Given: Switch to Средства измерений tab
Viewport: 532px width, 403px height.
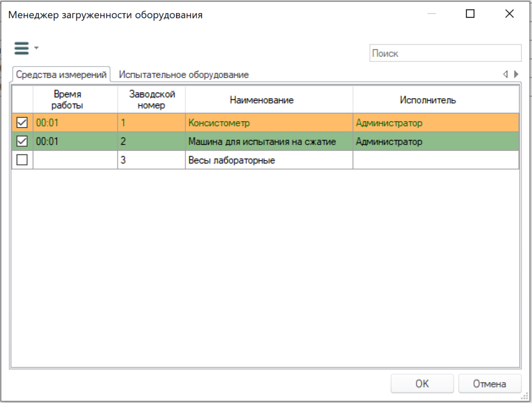Looking at the screenshot, I should (x=61, y=74).
